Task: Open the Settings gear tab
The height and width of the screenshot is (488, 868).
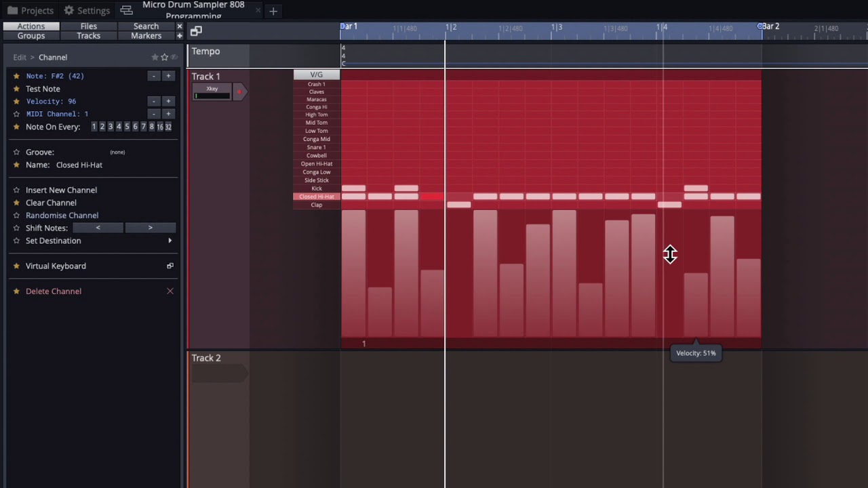Action: (86, 10)
